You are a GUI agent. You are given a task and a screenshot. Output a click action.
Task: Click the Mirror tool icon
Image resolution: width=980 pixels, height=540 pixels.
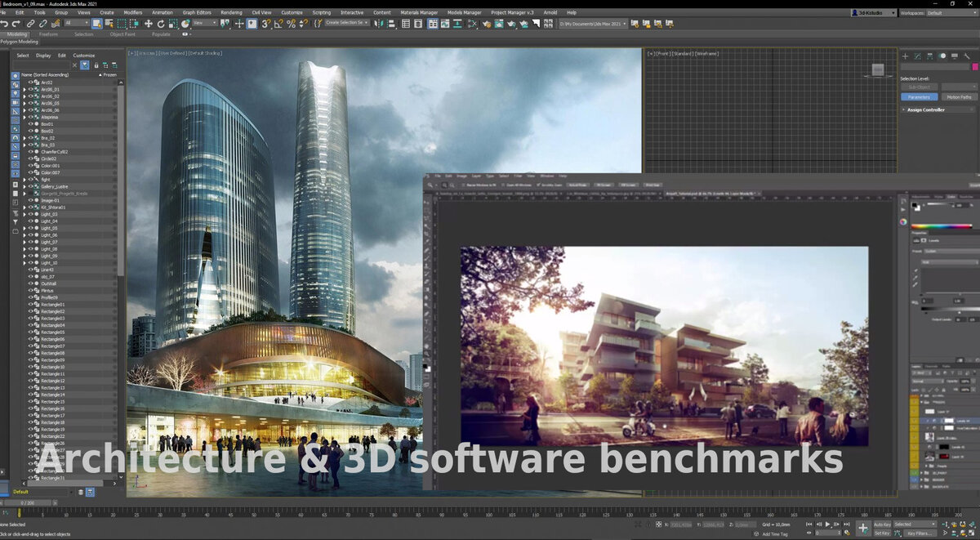pos(379,24)
